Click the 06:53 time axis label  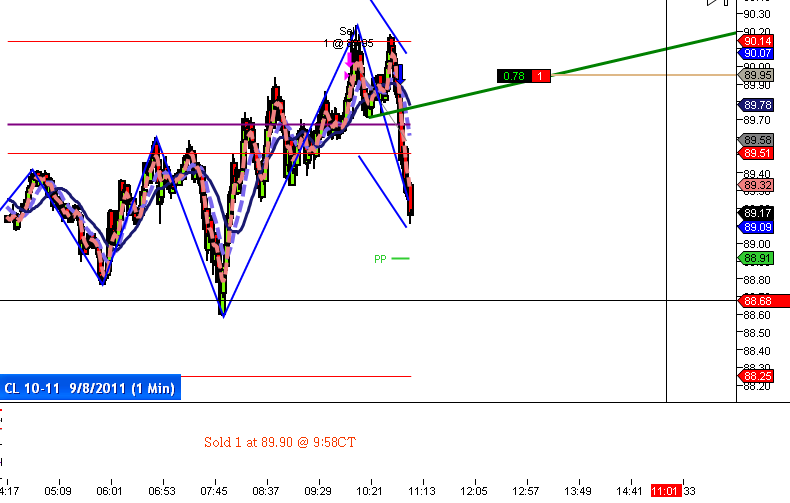point(162,491)
